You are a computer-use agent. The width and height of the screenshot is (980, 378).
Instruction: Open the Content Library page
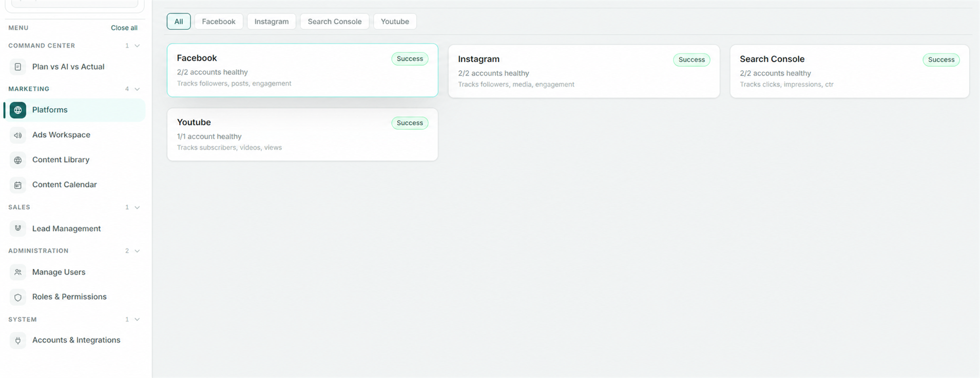click(61, 160)
